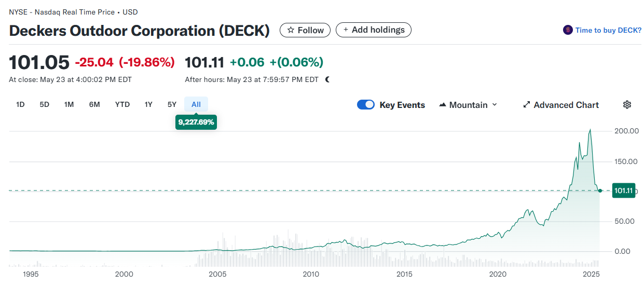Click the NYSE Nasdaq Real Time Price text
644x287 pixels.
pyautogui.click(x=74, y=12)
